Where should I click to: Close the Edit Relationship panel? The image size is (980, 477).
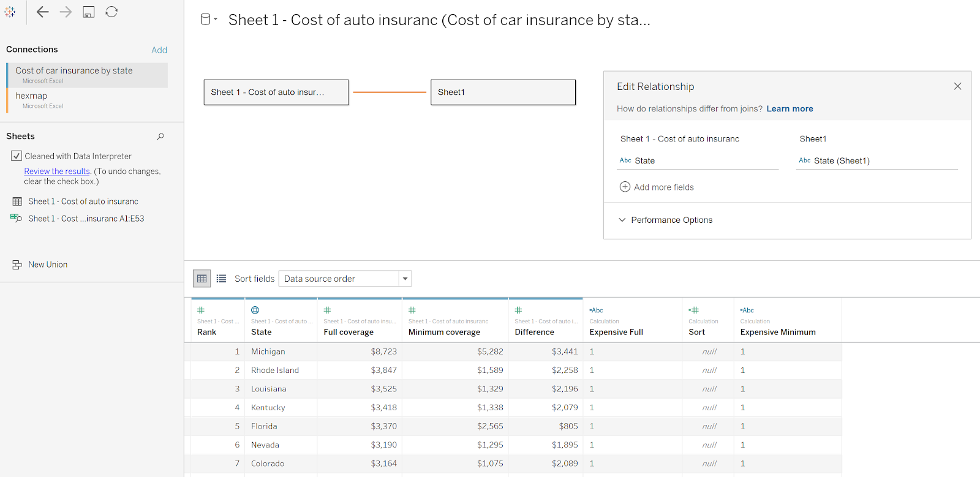click(957, 86)
